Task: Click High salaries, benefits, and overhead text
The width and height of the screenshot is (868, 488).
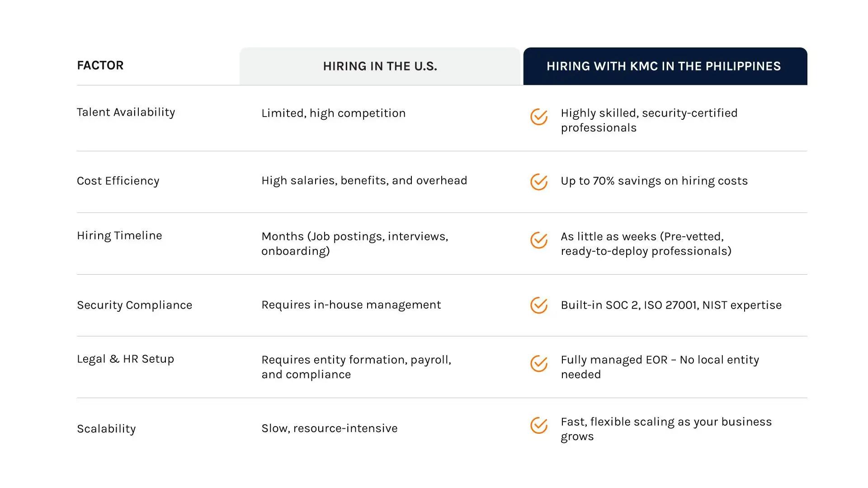Action: (x=364, y=181)
